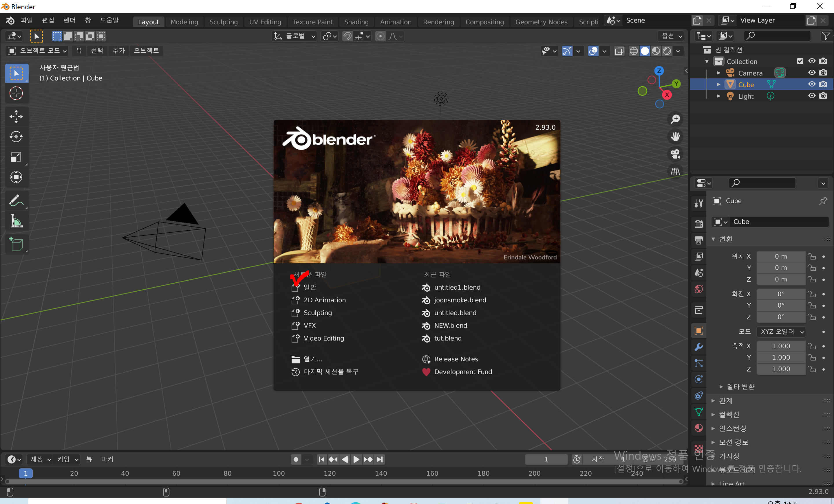Open the Object Mode (오브젝트 모드) dropdown
Viewport: 834px width, 504px height.
37,50
